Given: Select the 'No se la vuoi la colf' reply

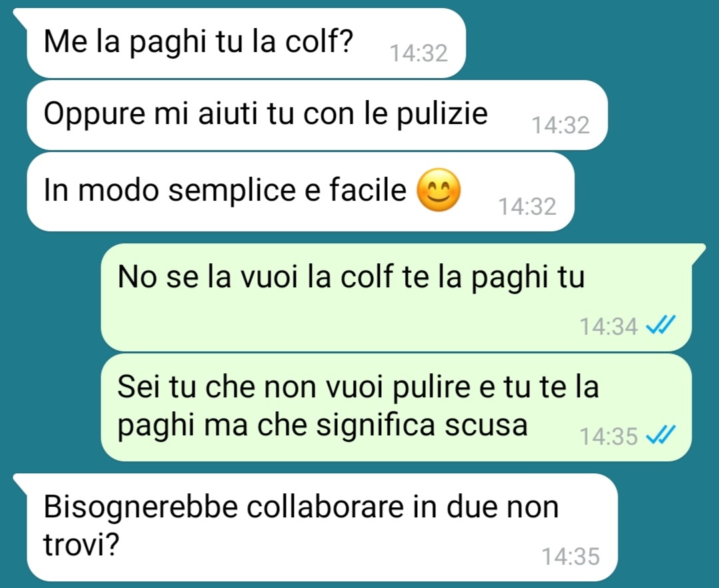Looking at the screenshot, I should (x=396, y=298).
